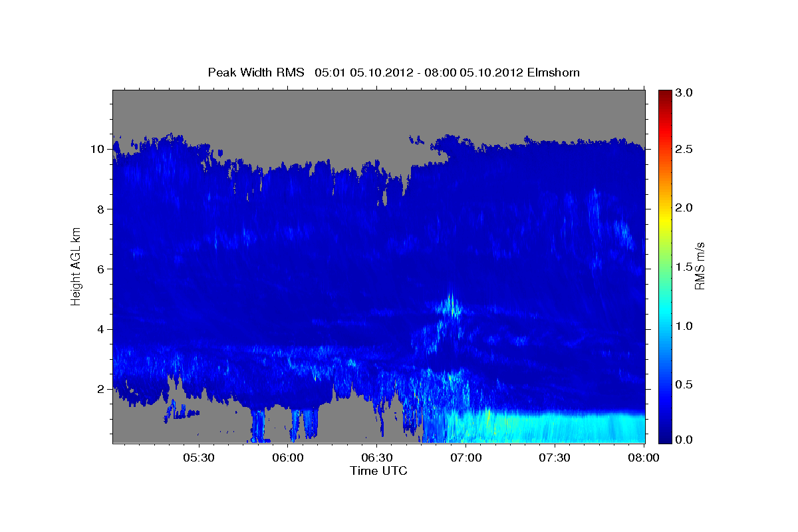The height and width of the screenshot is (532, 798).
Task: Click the 06:30 time tick label
Action: pyautogui.click(x=377, y=458)
